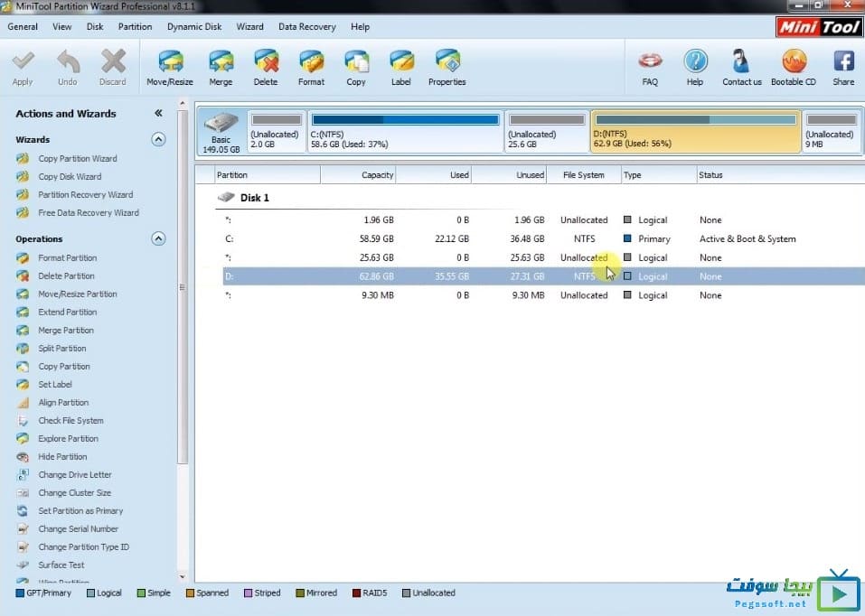Open the FAQ lifebuoy icon
The width and height of the screenshot is (865, 616).
pos(650,61)
